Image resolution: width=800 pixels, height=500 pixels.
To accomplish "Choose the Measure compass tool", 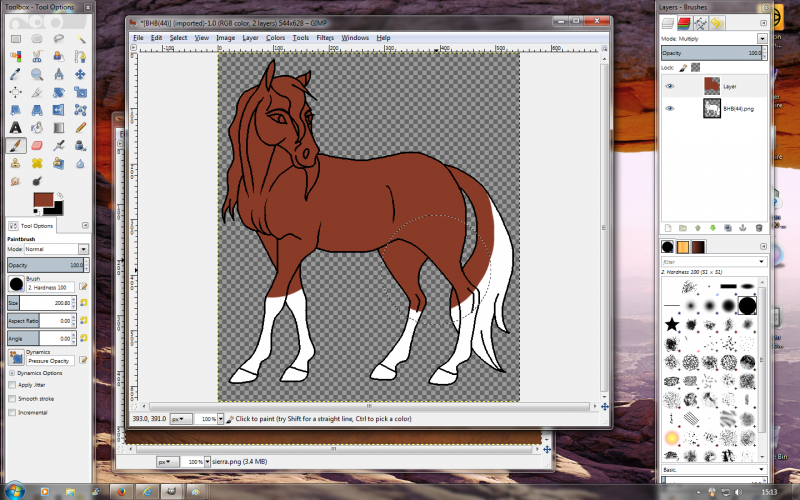I will pyautogui.click(x=59, y=74).
